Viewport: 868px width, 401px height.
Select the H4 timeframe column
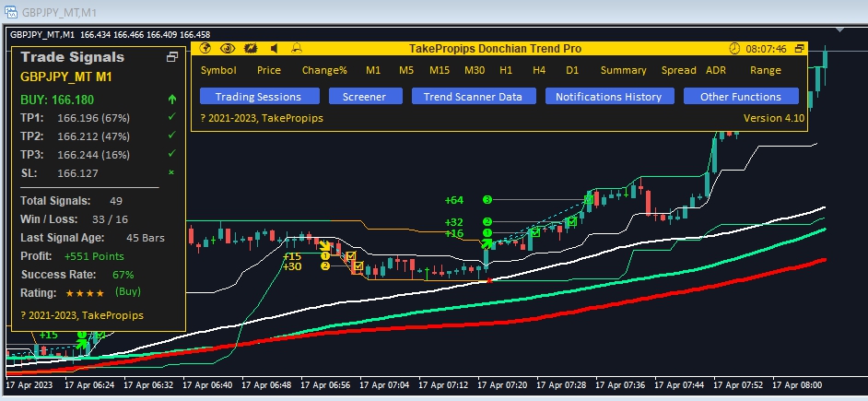539,70
